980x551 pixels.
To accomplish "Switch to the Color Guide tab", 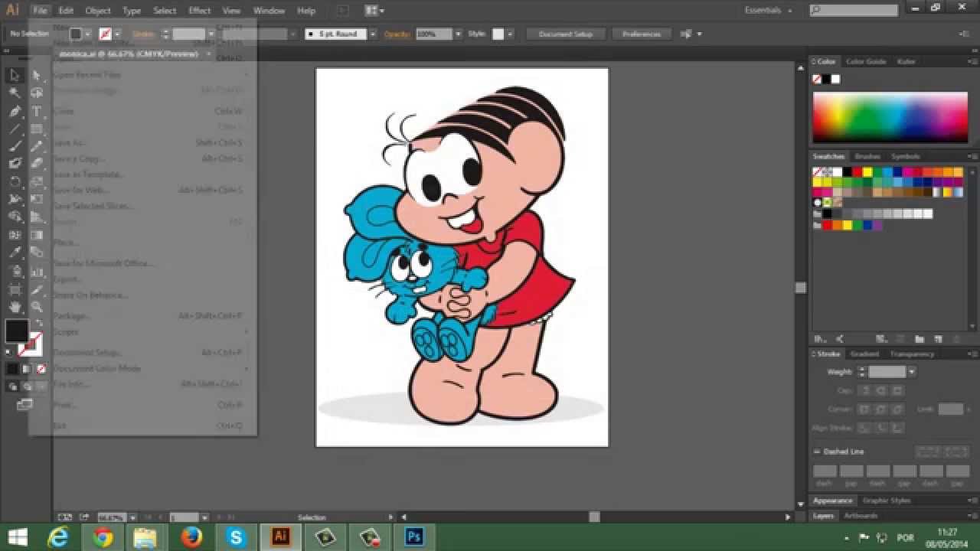I will 865,61.
